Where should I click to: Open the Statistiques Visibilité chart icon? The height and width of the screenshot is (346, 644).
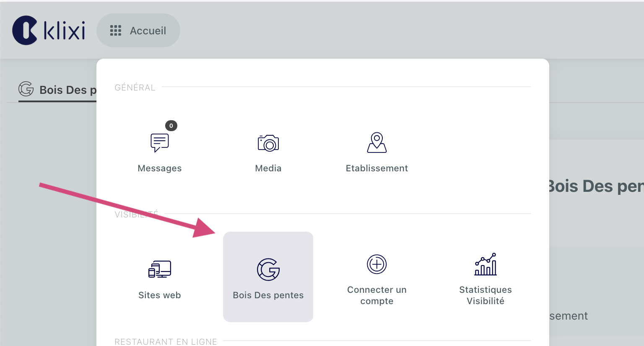(486, 264)
